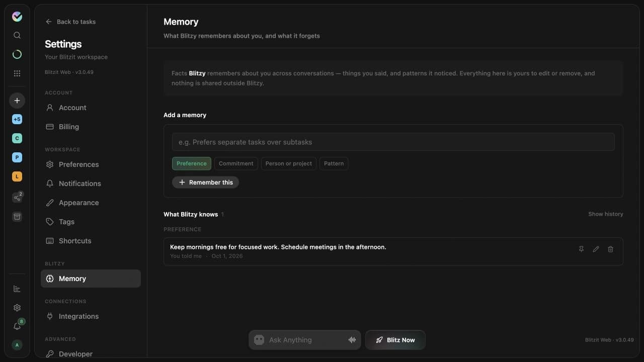
Task: Select the Person or project chip
Action: (289, 163)
